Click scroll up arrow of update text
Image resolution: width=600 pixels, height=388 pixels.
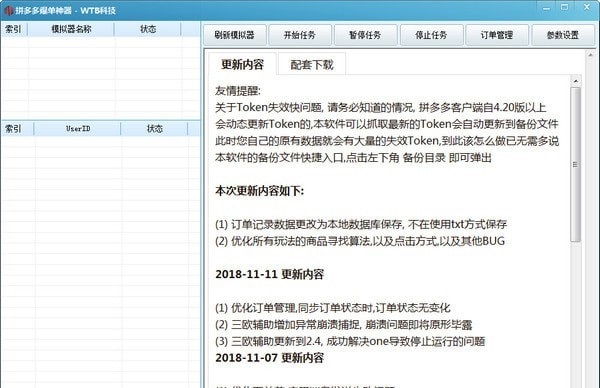[x=575, y=81]
